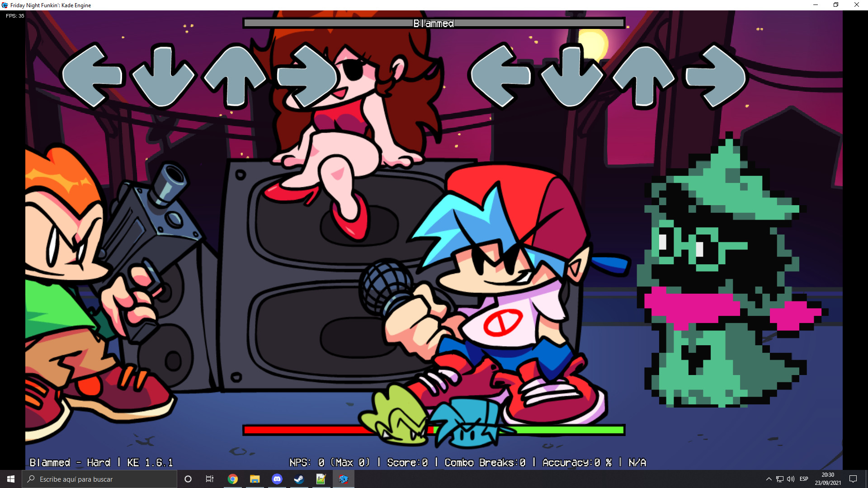
Task: Click the Boyfriend character holding microphone
Action: point(497,294)
